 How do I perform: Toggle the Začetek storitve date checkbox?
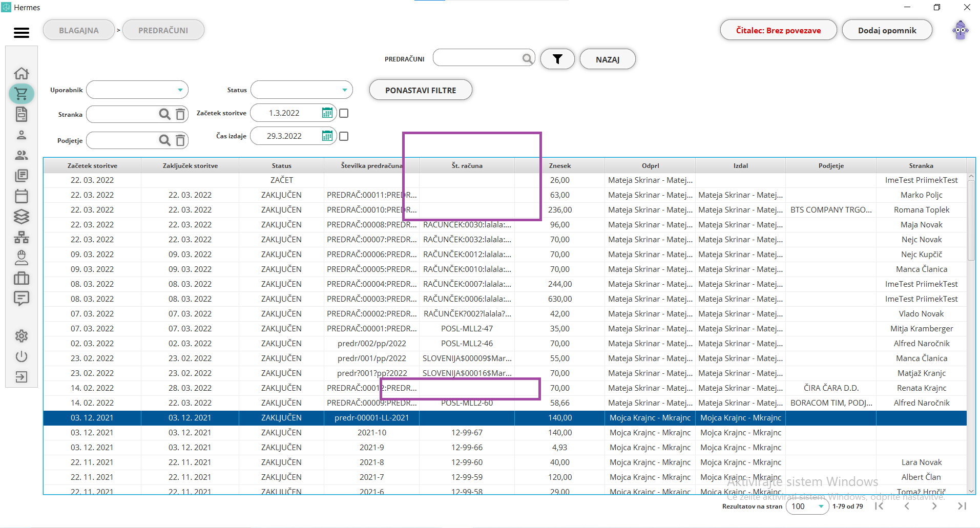click(344, 113)
